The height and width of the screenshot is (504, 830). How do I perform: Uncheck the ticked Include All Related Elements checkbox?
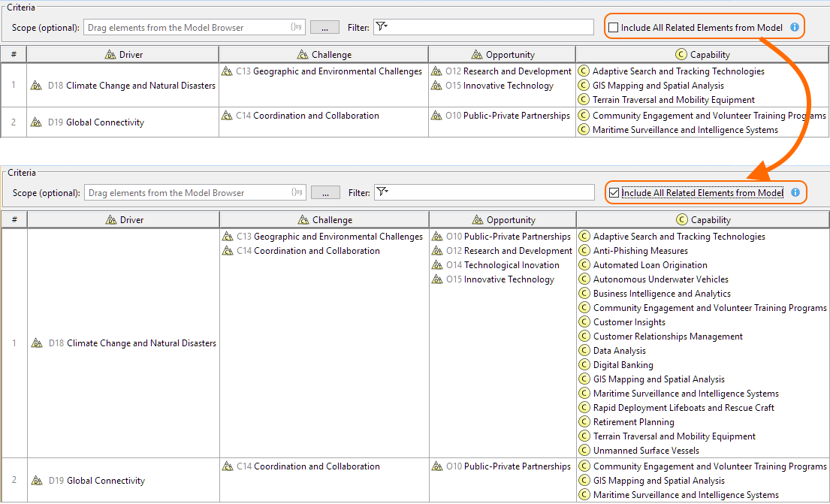(x=614, y=193)
